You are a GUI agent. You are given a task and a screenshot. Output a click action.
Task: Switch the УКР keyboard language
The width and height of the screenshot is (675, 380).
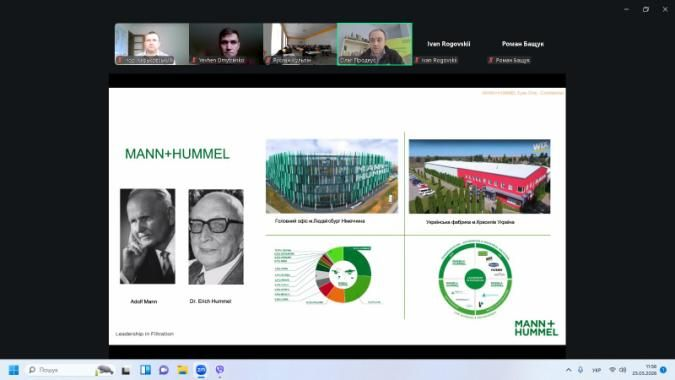[x=596, y=370]
